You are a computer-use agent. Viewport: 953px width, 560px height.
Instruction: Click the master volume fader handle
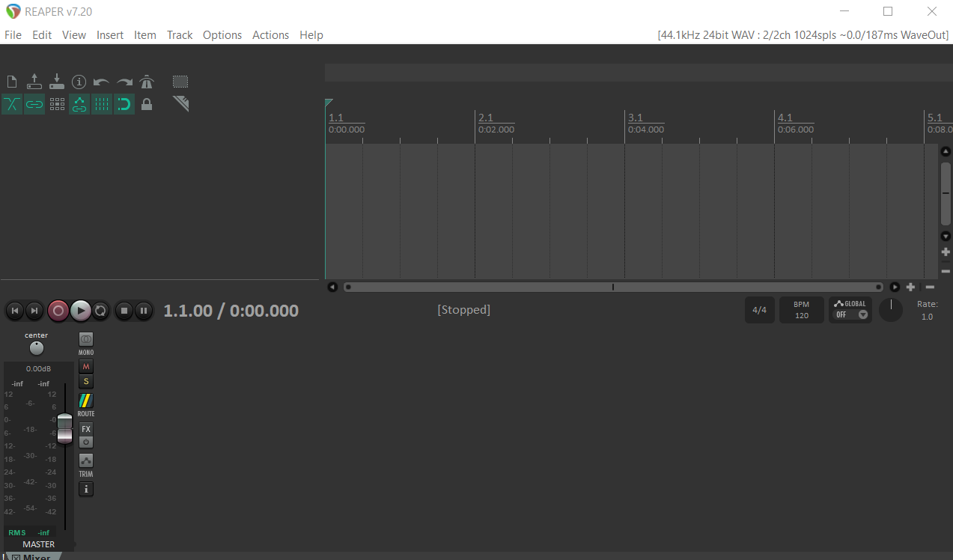click(65, 428)
